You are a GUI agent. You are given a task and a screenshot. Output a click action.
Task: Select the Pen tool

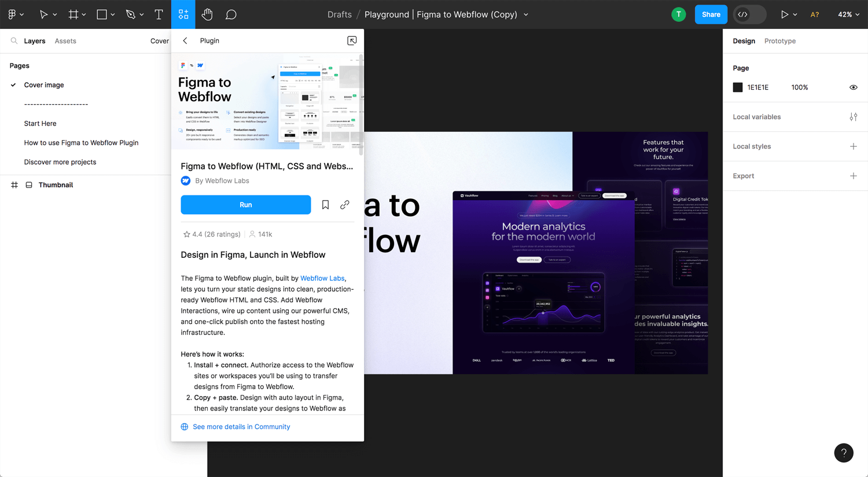pyautogui.click(x=131, y=14)
